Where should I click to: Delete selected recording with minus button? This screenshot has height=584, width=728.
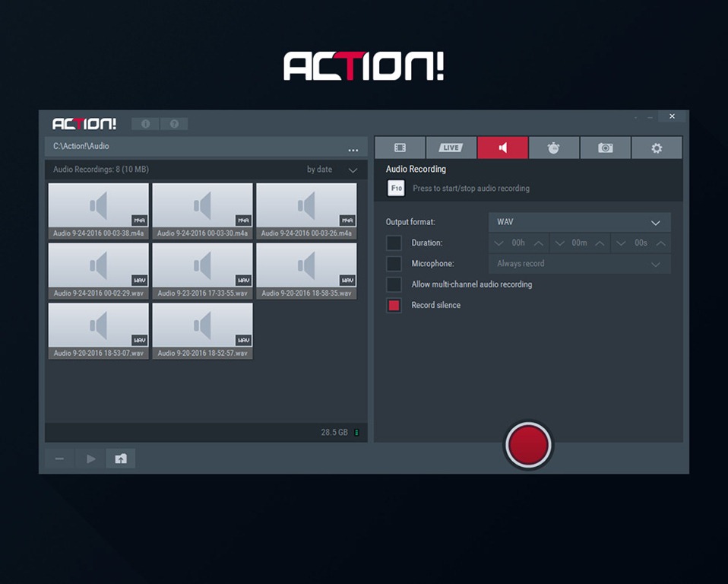pyautogui.click(x=59, y=459)
